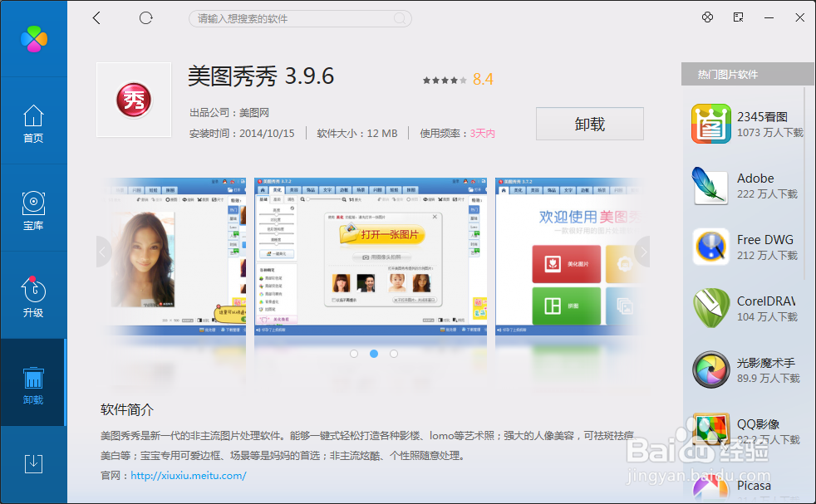Open the xiuxiu.meitu.com official site link
Screen dimensions: 816x504
[x=189, y=476]
